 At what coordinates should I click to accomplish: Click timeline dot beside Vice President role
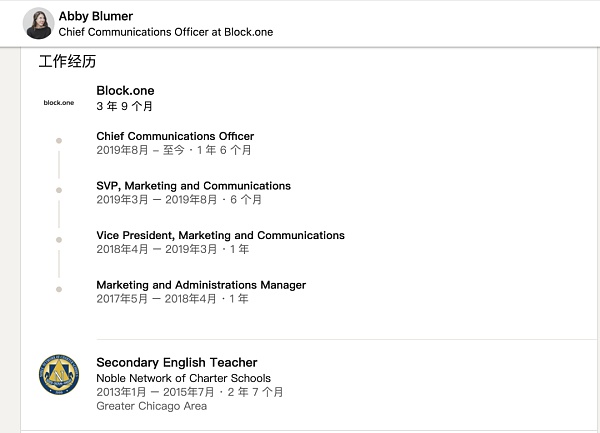(59, 240)
